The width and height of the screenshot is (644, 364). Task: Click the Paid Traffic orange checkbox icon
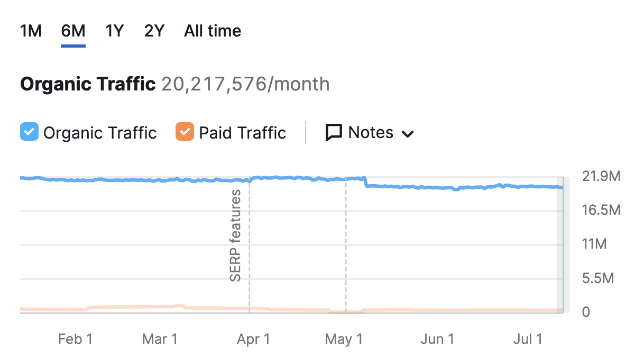pos(186,133)
